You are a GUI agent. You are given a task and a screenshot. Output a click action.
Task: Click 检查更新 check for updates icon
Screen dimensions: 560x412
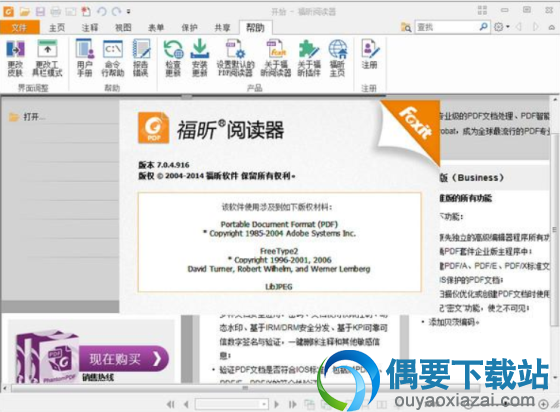(173, 58)
